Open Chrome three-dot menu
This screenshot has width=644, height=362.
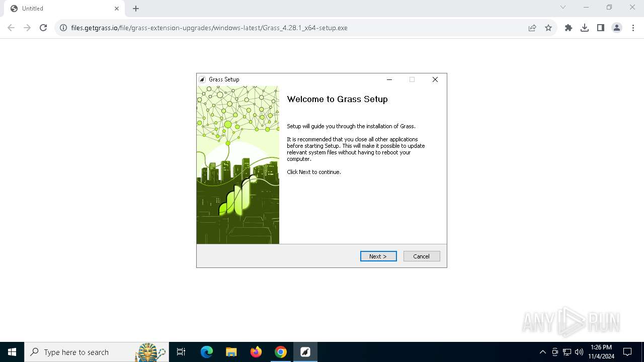click(633, 28)
